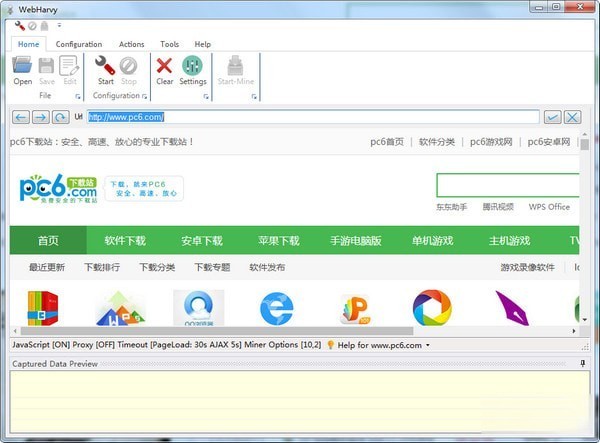Open the 安卓下载 navigation tab
600x443 pixels.
pyautogui.click(x=202, y=240)
